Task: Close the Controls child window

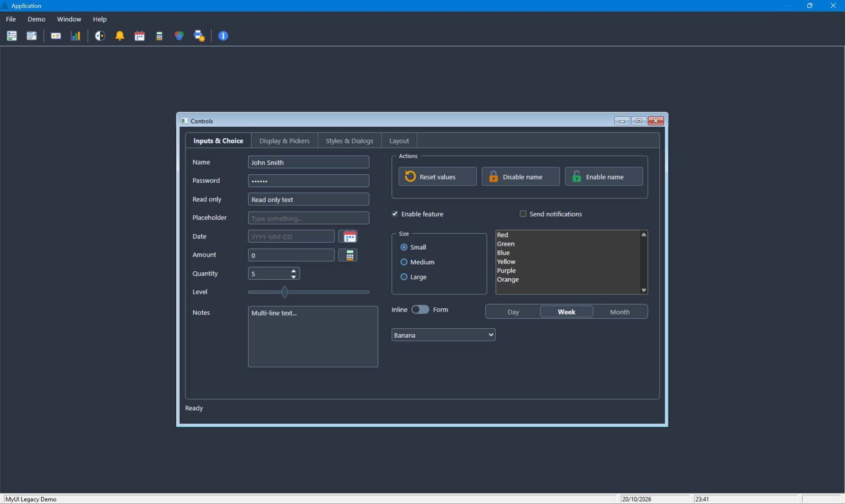Action: tap(656, 121)
